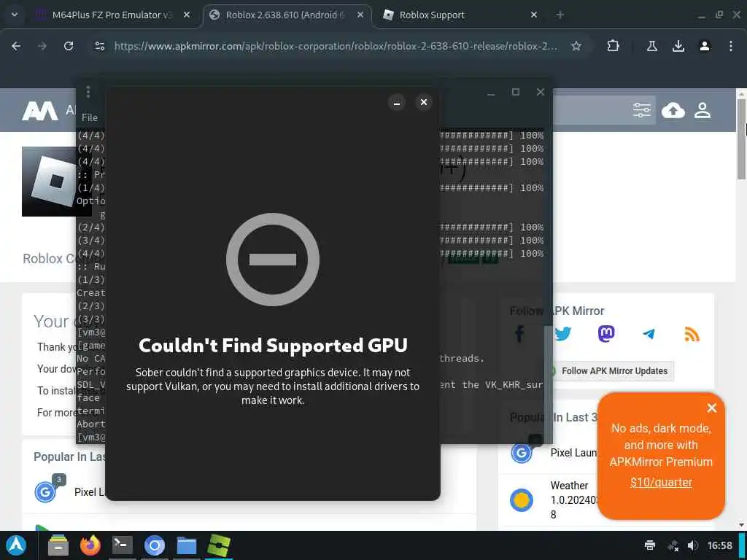Click network icon in system tray
Image resolution: width=747 pixels, height=560 pixels.
(673, 545)
